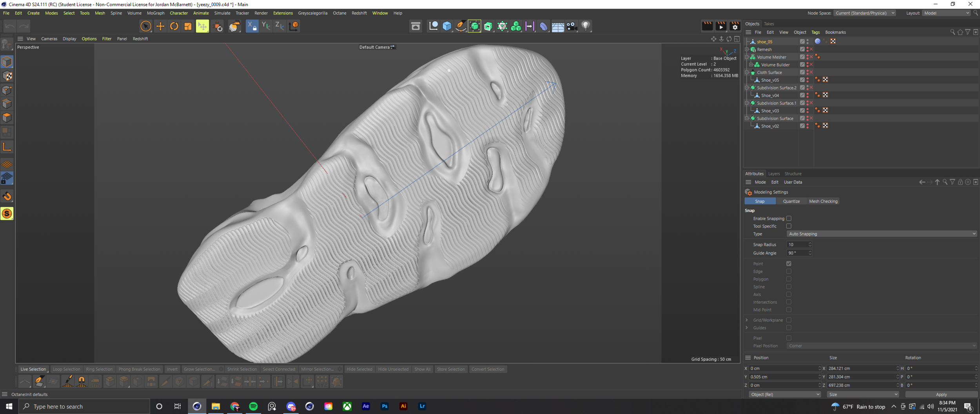Tick the Enable Snapping checkbox
This screenshot has width=980, height=414.
[x=789, y=219]
